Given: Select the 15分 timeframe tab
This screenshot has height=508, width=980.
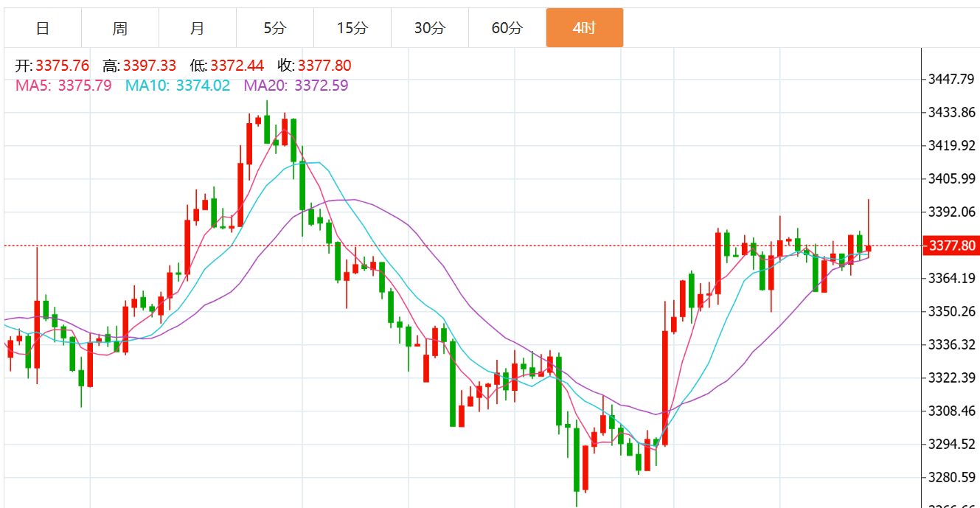Looking at the screenshot, I should 352,28.
